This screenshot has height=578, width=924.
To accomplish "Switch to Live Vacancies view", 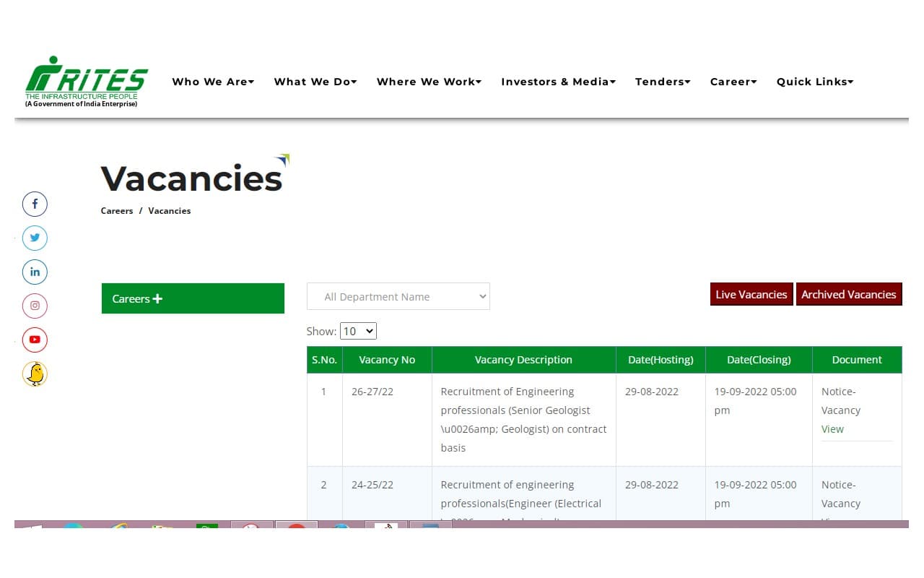I will [x=751, y=294].
